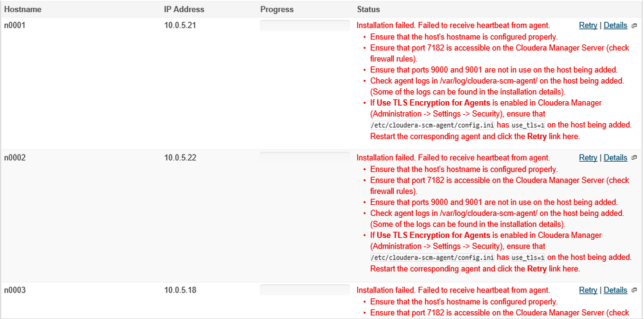This screenshot has width=644, height=319.
Task: Click the IP Address column header
Action: pos(184,10)
